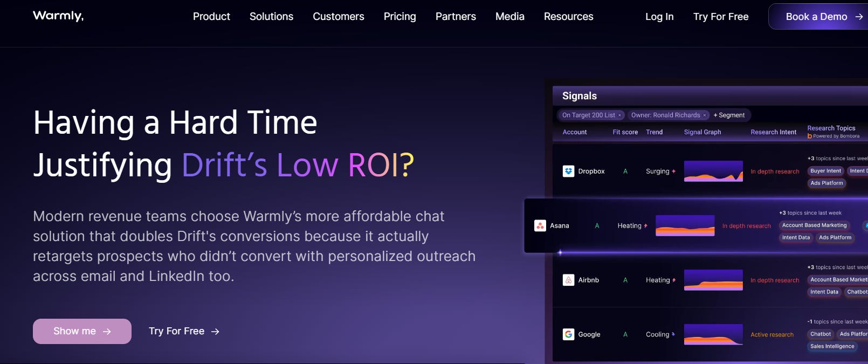Click the Intent Data tag in Asana row
This screenshot has height=364, width=868.
click(x=796, y=238)
